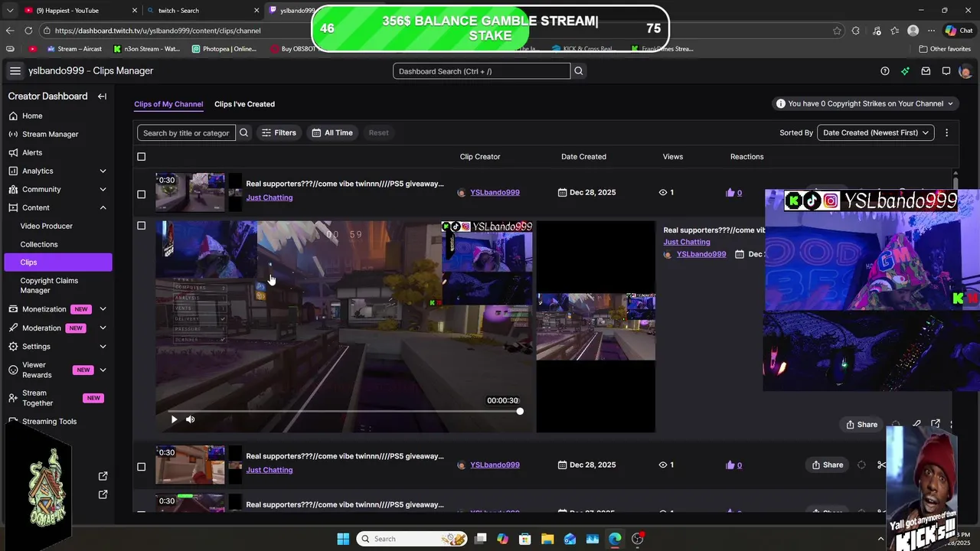
Task: Open the whispers chat bubble icon
Action: pos(946,71)
